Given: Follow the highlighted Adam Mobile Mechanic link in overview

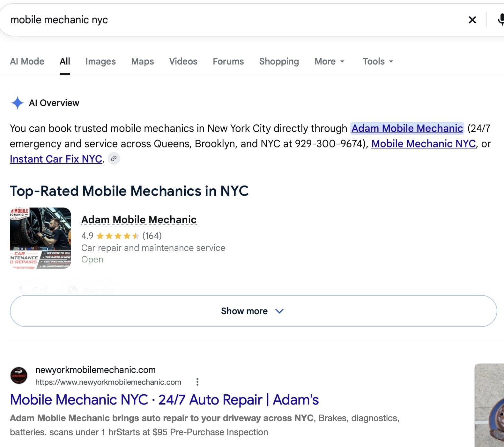Looking at the screenshot, I should pyautogui.click(x=407, y=128).
